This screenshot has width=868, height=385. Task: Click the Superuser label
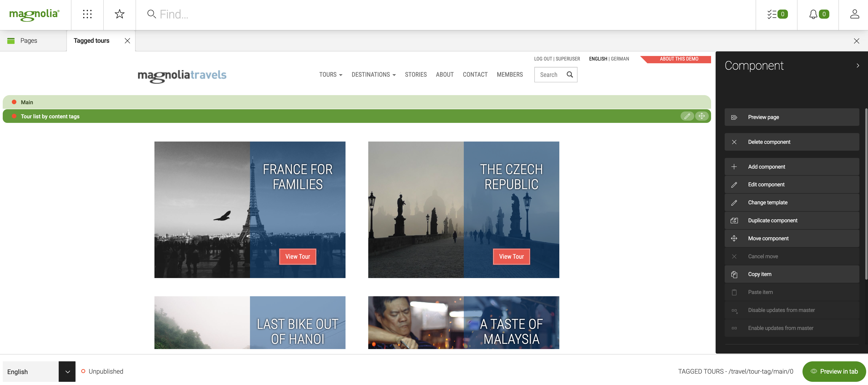click(x=568, y=59)
